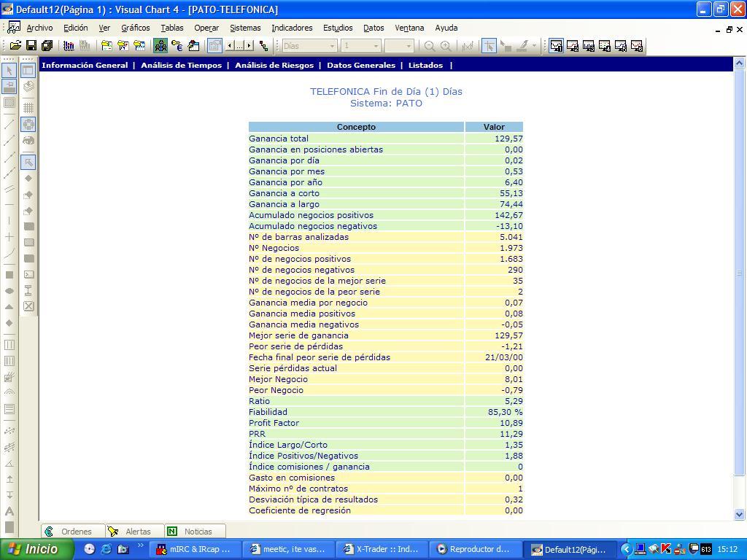The height and width of the screenshot is (560, 747).
Task: Select the parallel lines channel tool
Action: coord(9,189)
